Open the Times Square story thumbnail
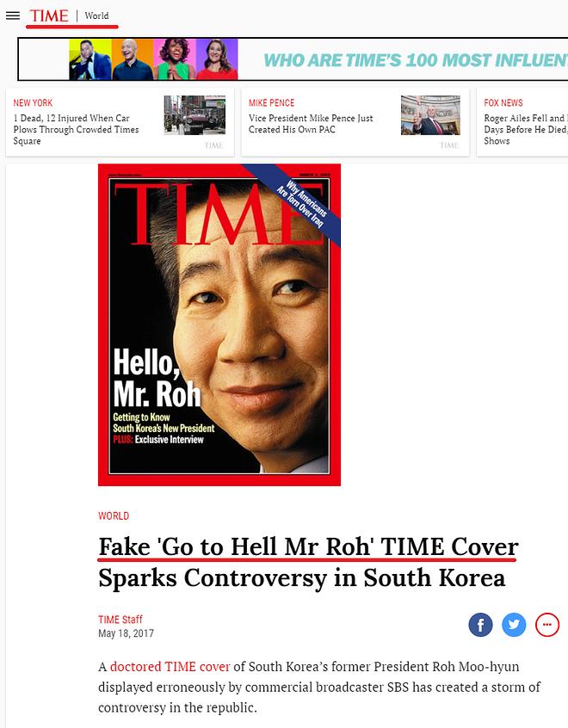 point(194,115)
